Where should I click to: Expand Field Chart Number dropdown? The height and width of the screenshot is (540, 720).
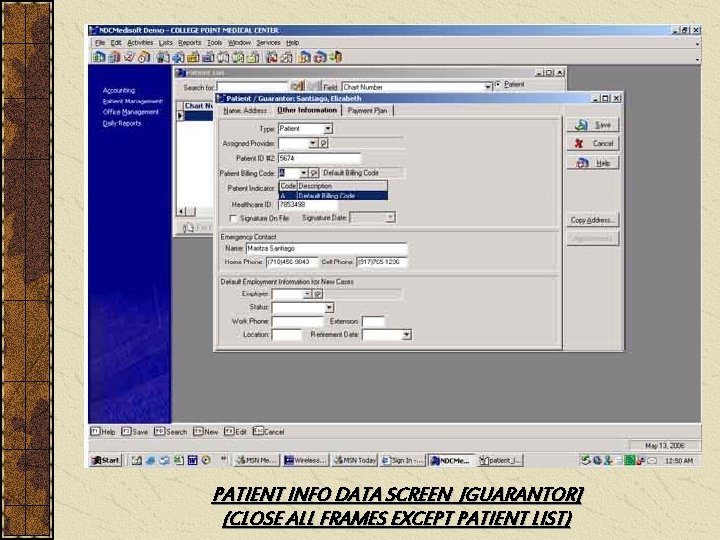click(488, 87)
